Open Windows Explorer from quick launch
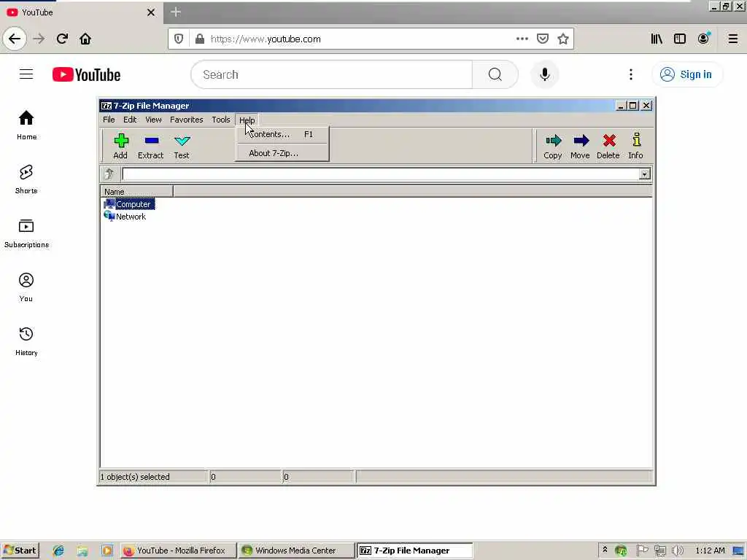The height and width of the screenshot is (560, 747). click(x=82, y=551)
